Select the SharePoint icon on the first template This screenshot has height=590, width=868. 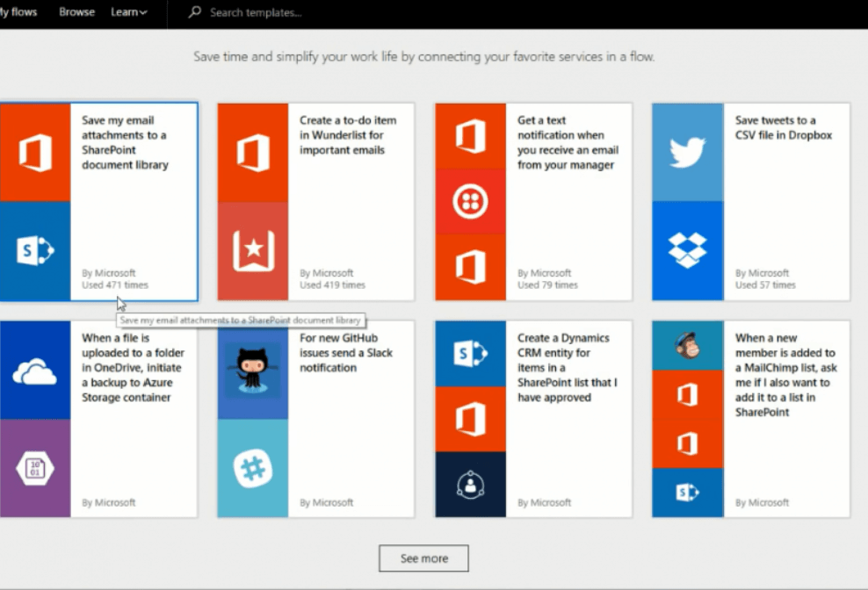[35, 250]
